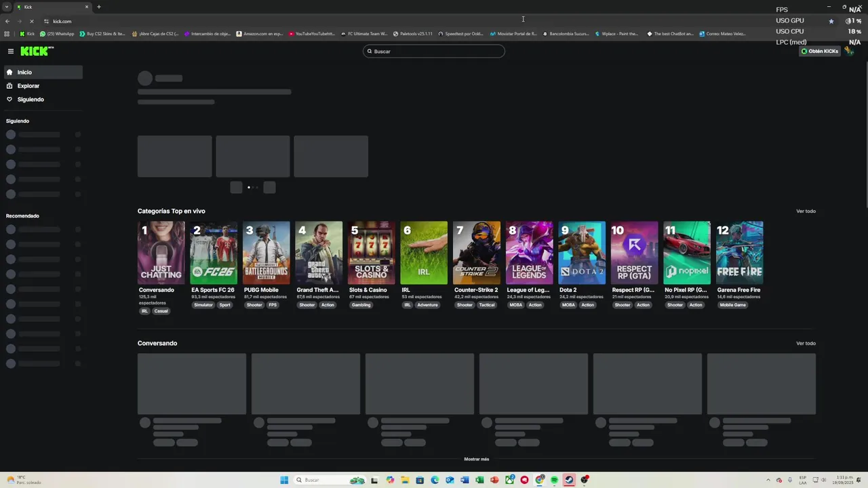Click the kick.com address bar
The height and width of the screenshot is (488, 868).
coord(434,21)
